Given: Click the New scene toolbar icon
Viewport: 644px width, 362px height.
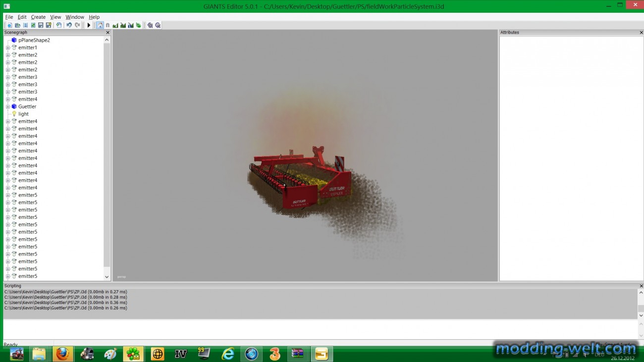Looking at the screenshot, I should [x=9, y=25].
